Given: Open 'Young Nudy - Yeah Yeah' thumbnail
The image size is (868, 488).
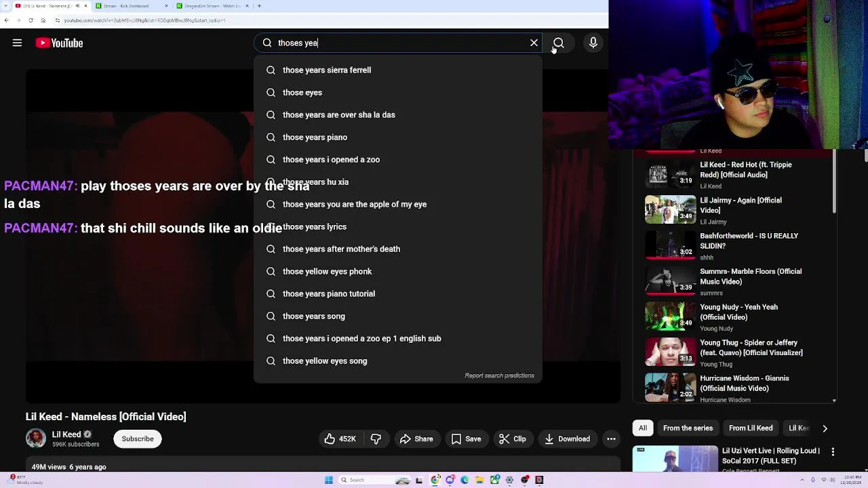Looking at the screenshot, I should point(670,316).
